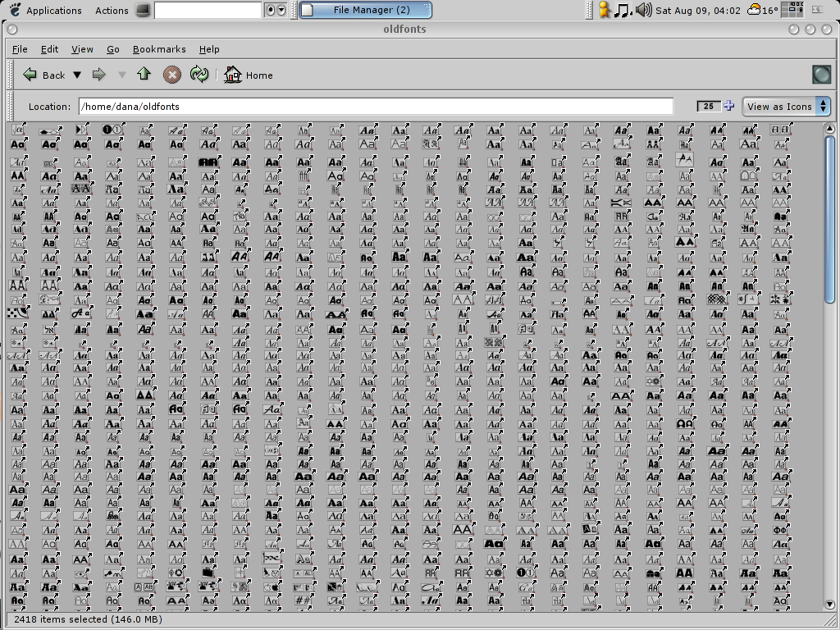Click the File Manager (2) taskbar button
Image resolution: width=840 pixels, height=630 pixels.
point(365,11)
